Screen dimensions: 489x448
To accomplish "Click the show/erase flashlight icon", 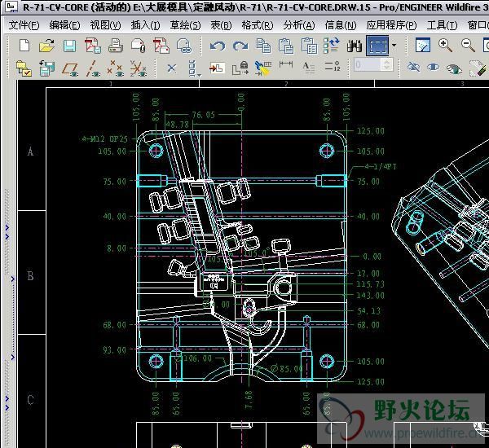I will (x=263, y=68).
